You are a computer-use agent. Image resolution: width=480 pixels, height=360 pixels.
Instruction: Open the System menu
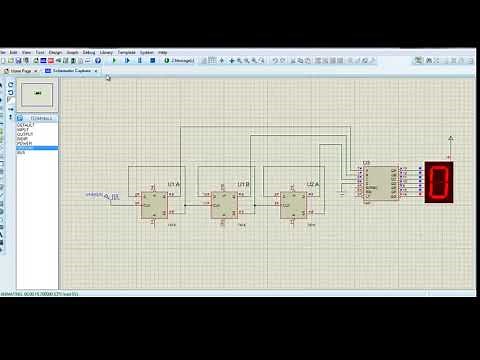coord(147,52)
